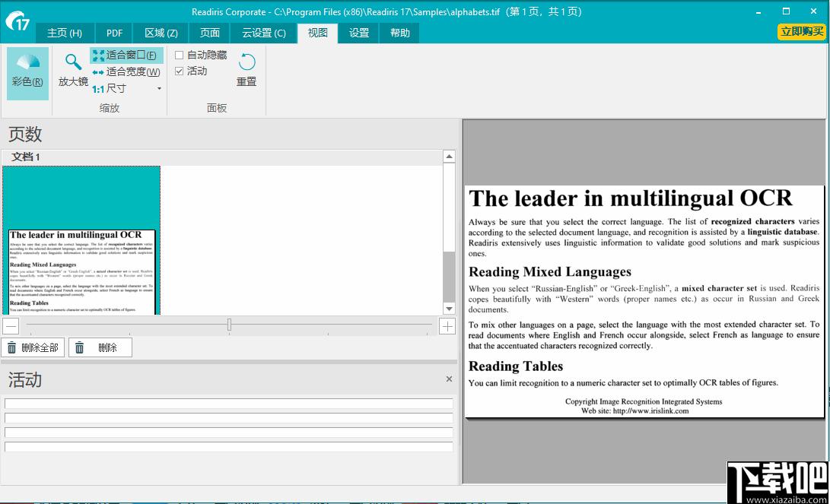
Task: Switch to the 区域 (Z) tab
Action: tap(161, 33)
